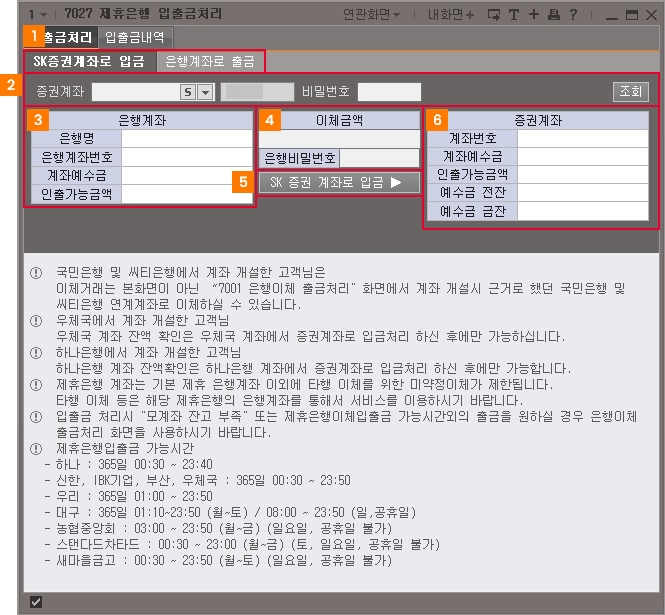
Task: Select the SK증권계좌로 입금 tab
Action: [89, 62]
